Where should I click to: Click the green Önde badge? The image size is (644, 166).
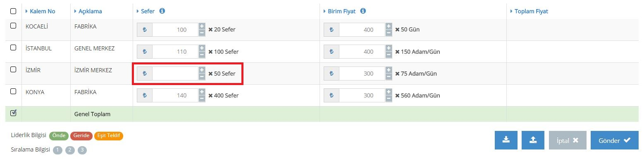(x=59, y=135)
